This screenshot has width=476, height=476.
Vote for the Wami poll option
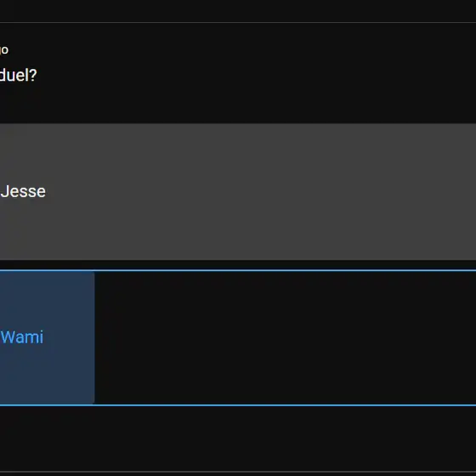tap(238, 337)
